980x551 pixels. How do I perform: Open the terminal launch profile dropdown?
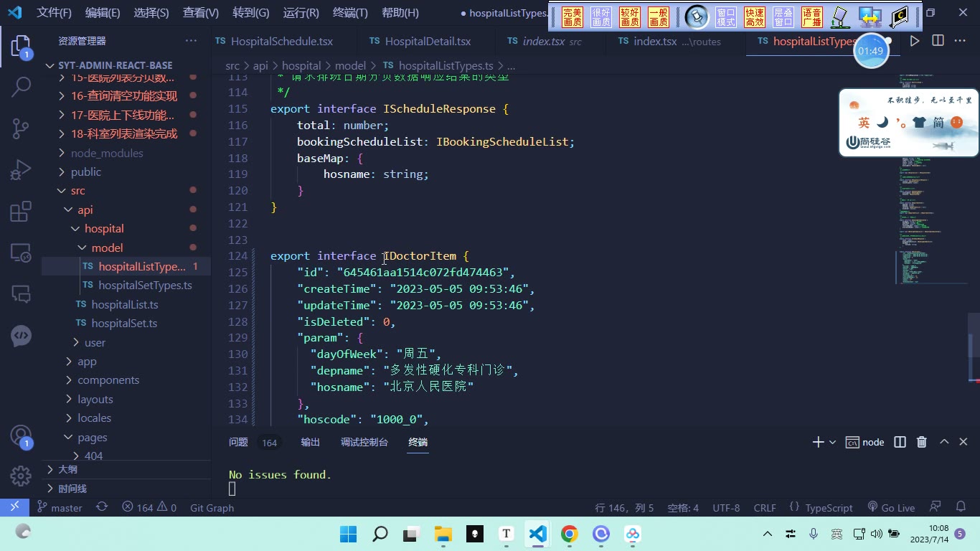coord(832,442)
